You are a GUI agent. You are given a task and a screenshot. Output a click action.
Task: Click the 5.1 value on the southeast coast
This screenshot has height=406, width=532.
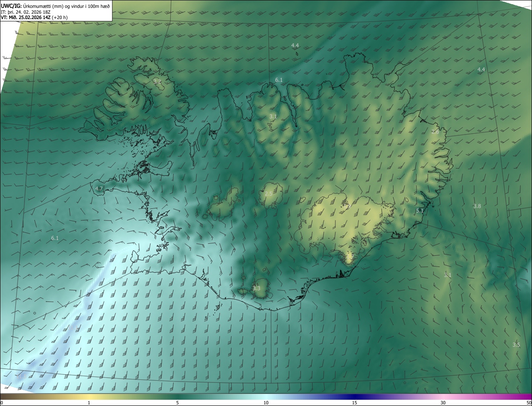(x=420, y=210)
